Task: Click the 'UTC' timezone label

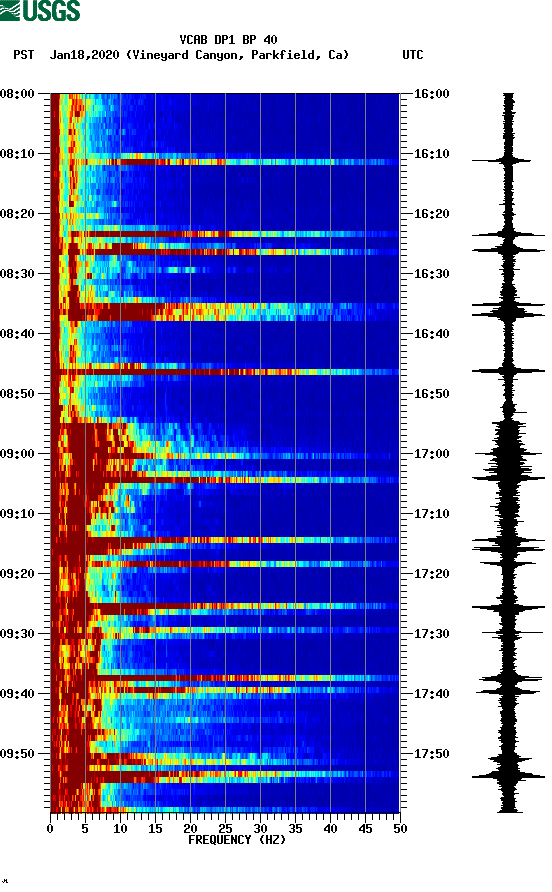Action: pos(413,55)
